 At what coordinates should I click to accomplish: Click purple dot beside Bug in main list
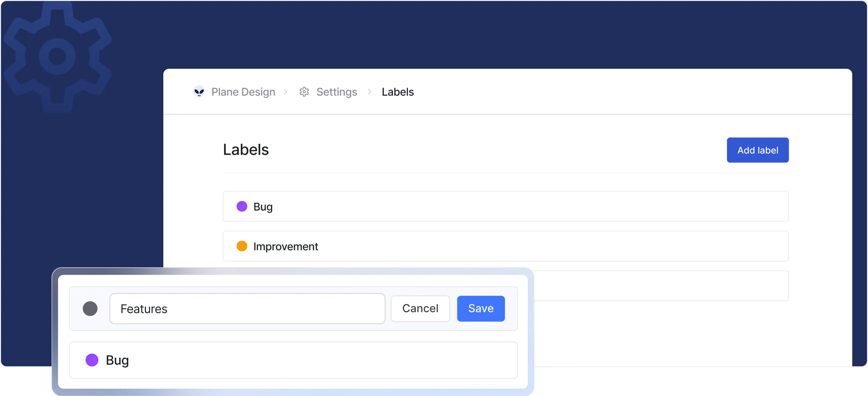click(241, 206)
